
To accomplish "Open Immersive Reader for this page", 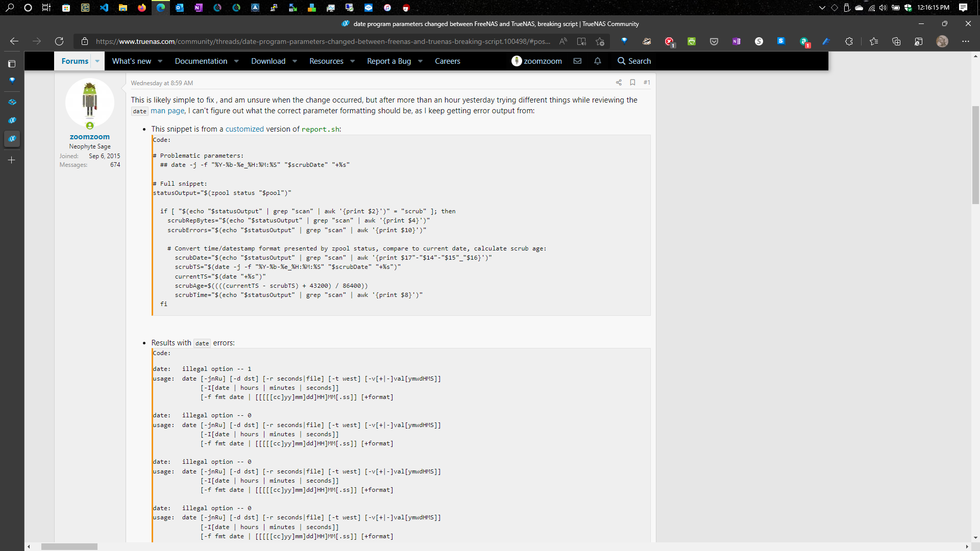I will [x=581, y=41].
